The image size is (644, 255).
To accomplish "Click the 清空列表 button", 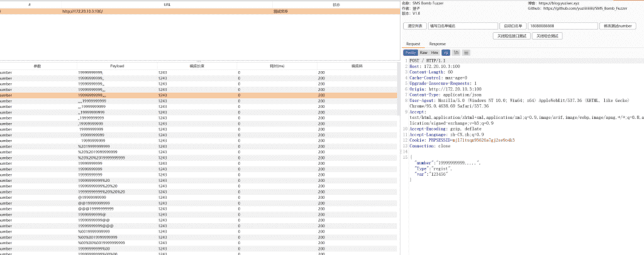I will coord(415,26).
